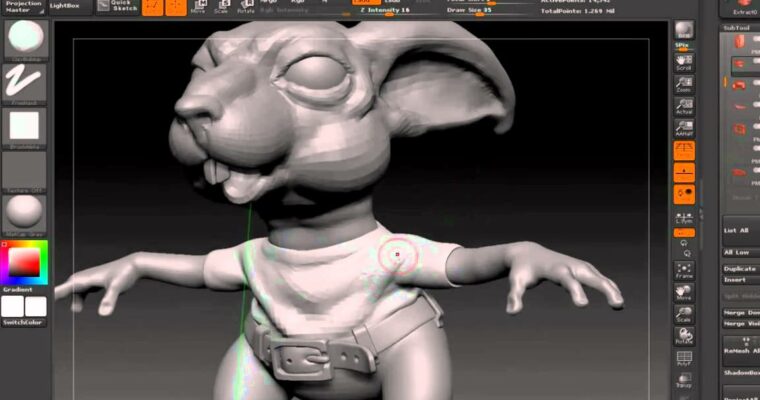The width and height of the screenshot is (760, 400).
Task: Click the BPR render button
Action: 684,30
